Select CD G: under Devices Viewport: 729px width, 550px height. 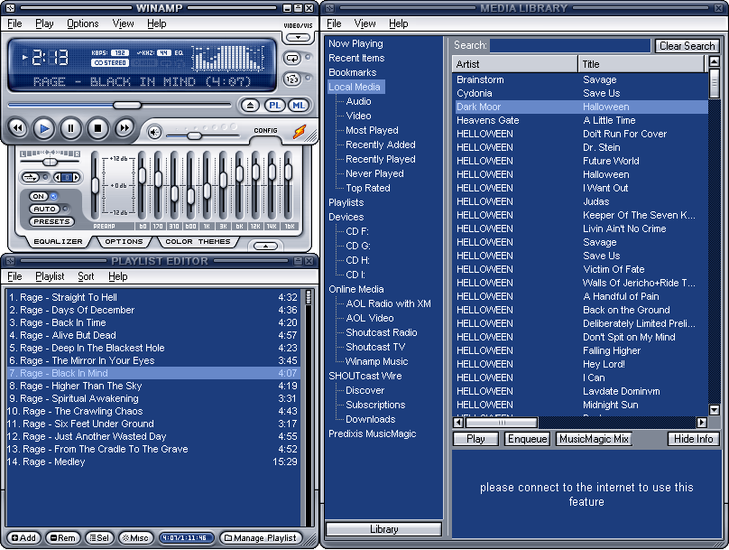(x=358, y=245)
